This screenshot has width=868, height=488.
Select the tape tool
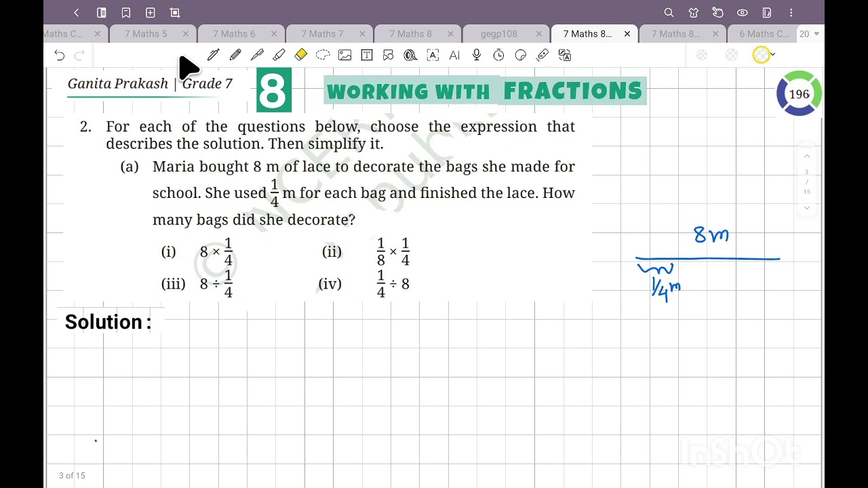coord(410,55)
